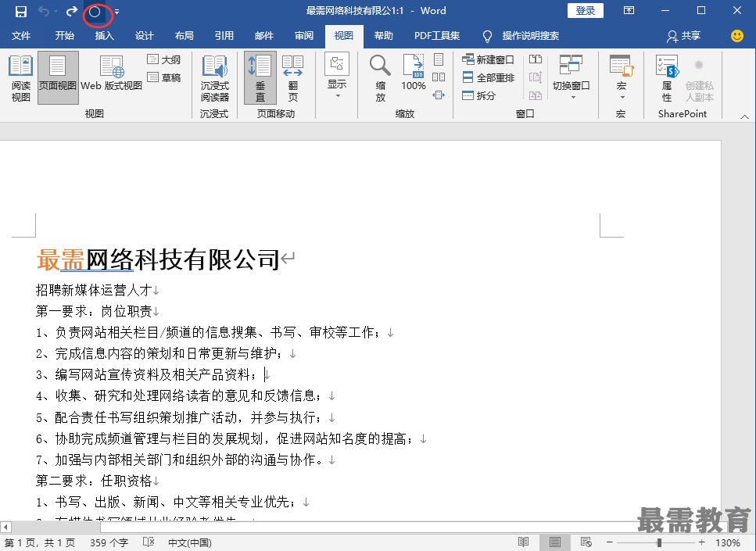Open the File (文件) menu

pyautogui.click(x=21, y=36)
